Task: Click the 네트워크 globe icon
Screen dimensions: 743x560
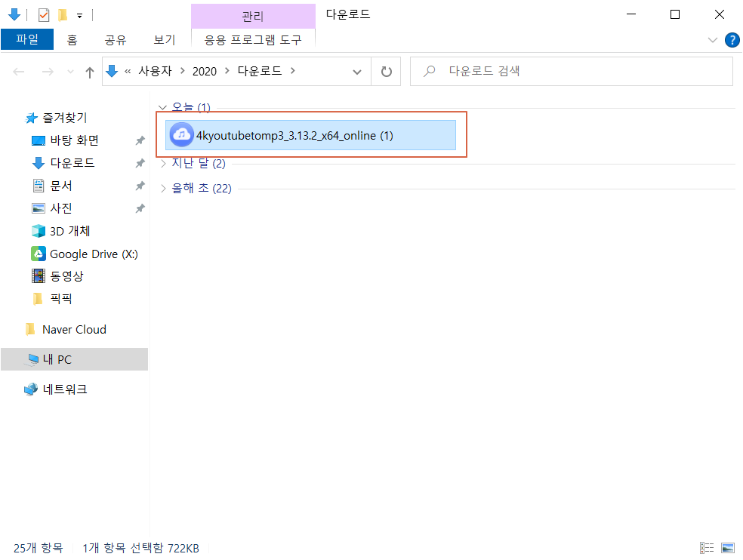Action: click(x=31, y=389)
